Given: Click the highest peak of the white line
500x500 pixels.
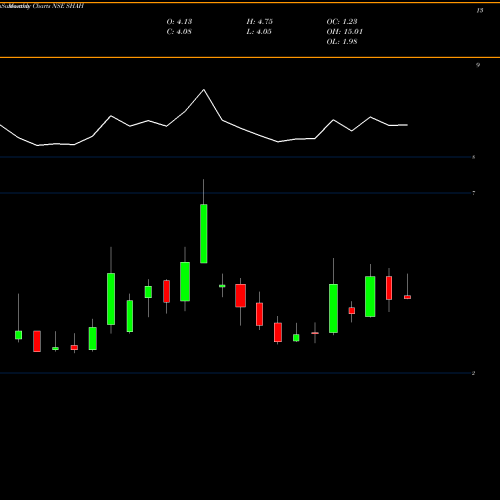Looking at the screenshot, I should (x=204, y=90).
